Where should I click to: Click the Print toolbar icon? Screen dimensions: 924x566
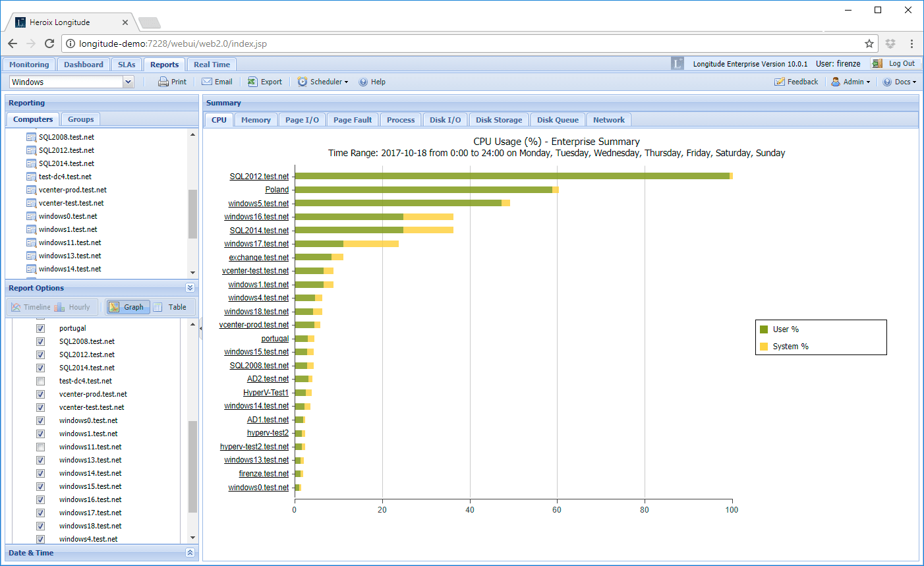163,82
